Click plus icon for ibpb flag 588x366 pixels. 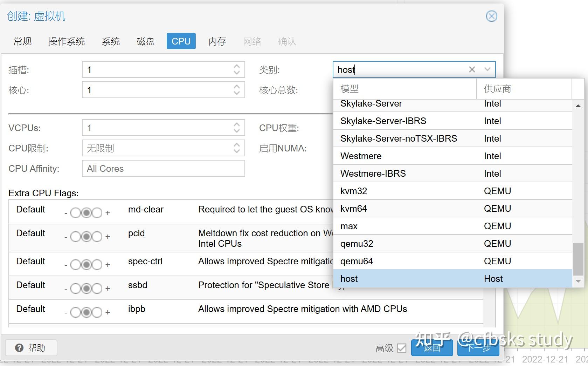[108, 312]
